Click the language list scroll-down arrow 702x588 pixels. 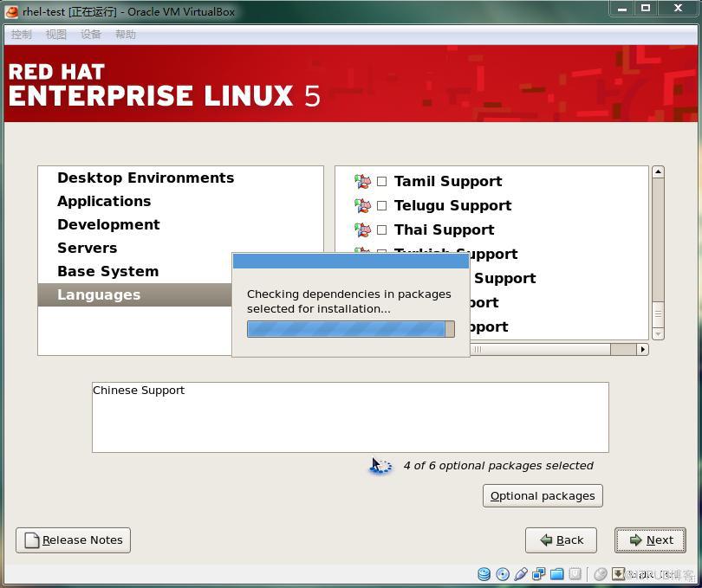[x=658, y=333]
